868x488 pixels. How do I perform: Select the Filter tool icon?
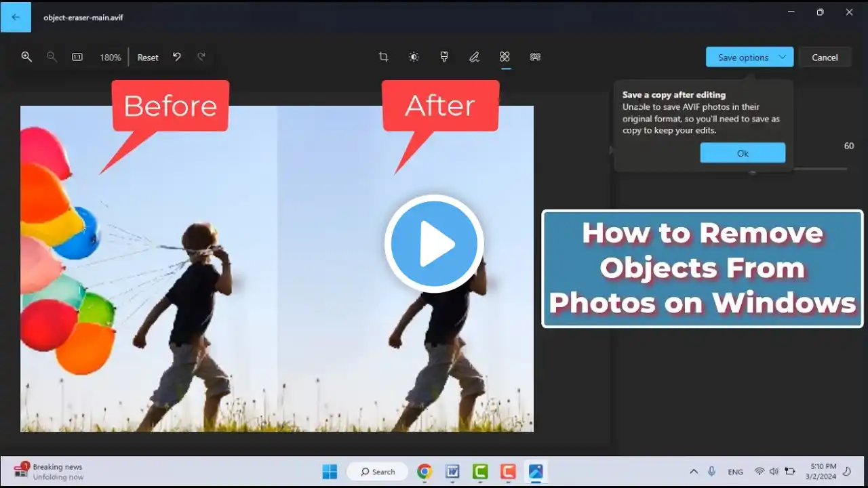pyautogui.click(x=444, y=57)
